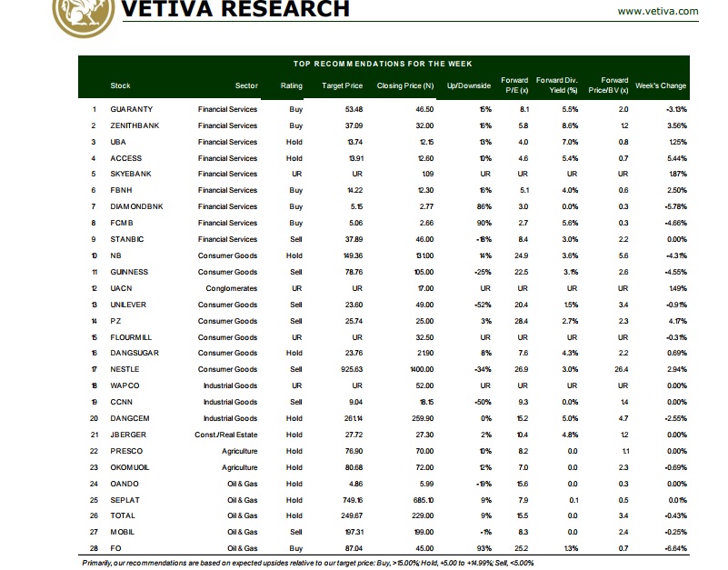Click the JBERGER Const./Real Estate sector cell
This screenshot has height=570, width=728.
tap(226, 435)
